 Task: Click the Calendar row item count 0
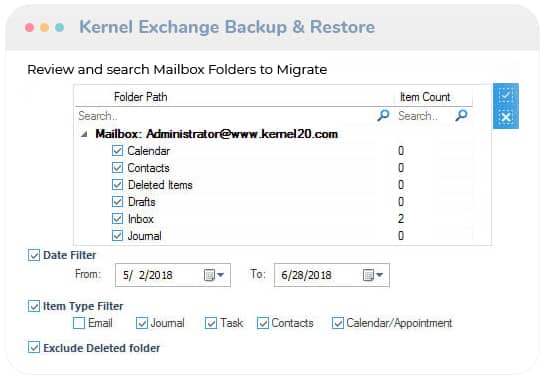click(401, 151)
